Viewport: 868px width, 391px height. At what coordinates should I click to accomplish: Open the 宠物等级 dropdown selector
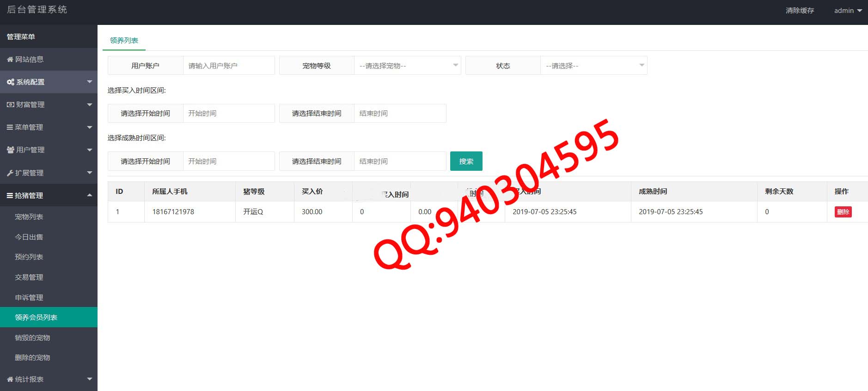click(x=407, y=66)
